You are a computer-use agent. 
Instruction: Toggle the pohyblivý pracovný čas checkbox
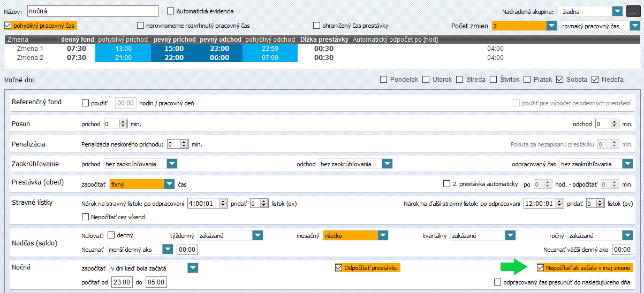tap(7, 25)
